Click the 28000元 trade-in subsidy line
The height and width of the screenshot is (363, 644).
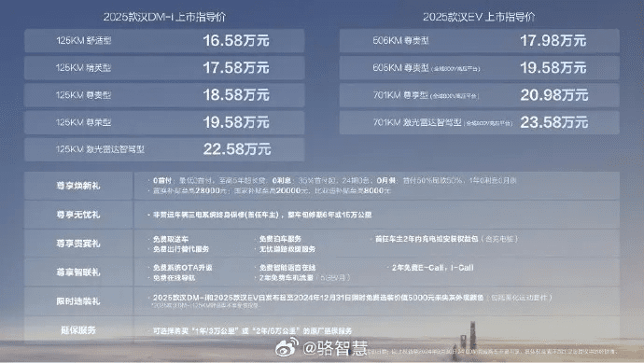pos(271,191)
